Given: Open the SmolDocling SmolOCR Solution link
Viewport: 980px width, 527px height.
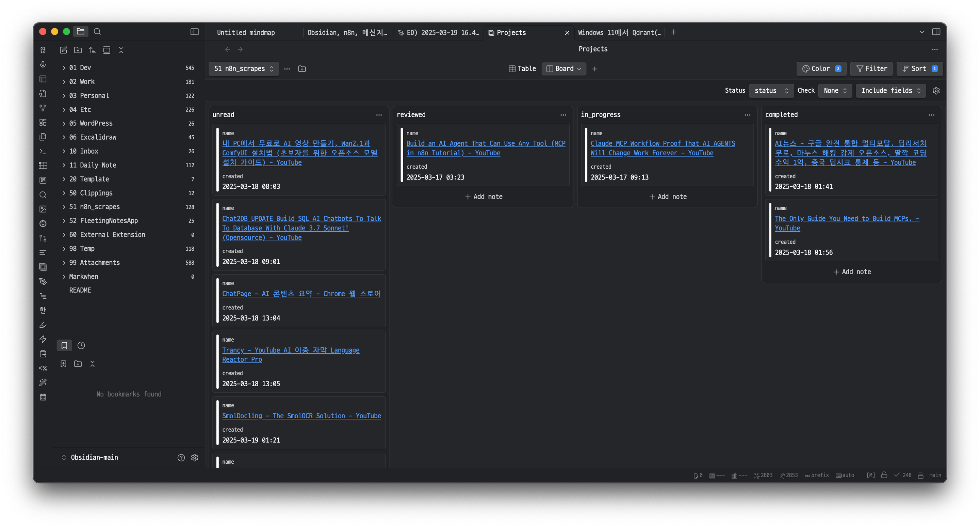Looking at the screenshot, I should [x=301, y=416].
